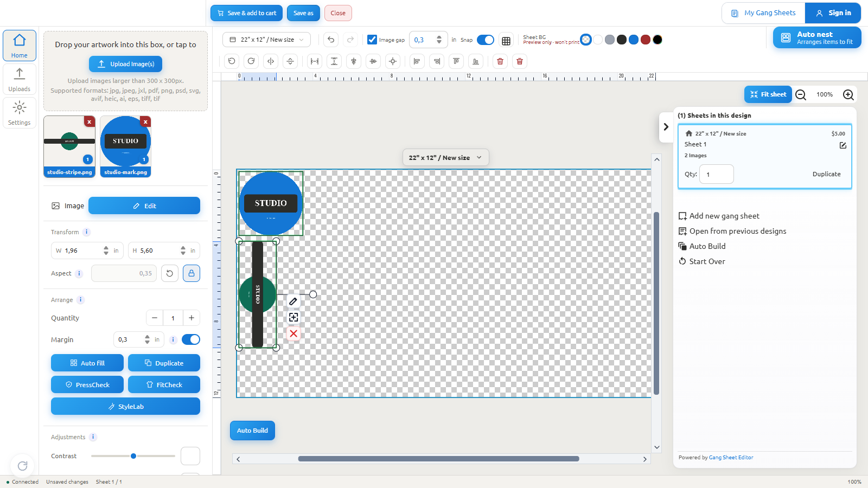
Task: Zoom in on the canvas
Action: pyautogui.click(x=848, y=95)
